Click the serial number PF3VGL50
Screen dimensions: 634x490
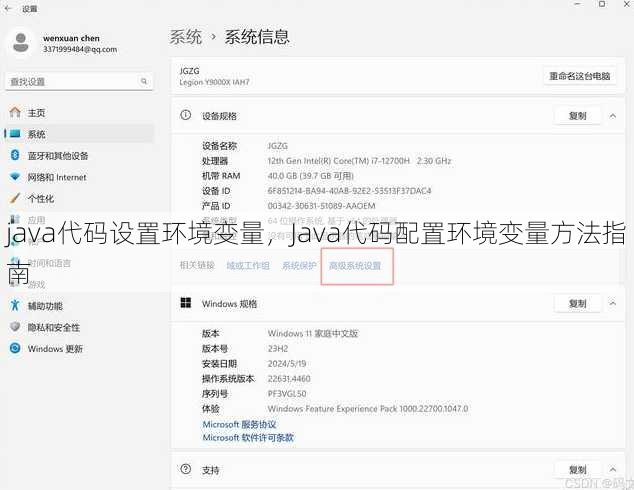coord(287,394)
